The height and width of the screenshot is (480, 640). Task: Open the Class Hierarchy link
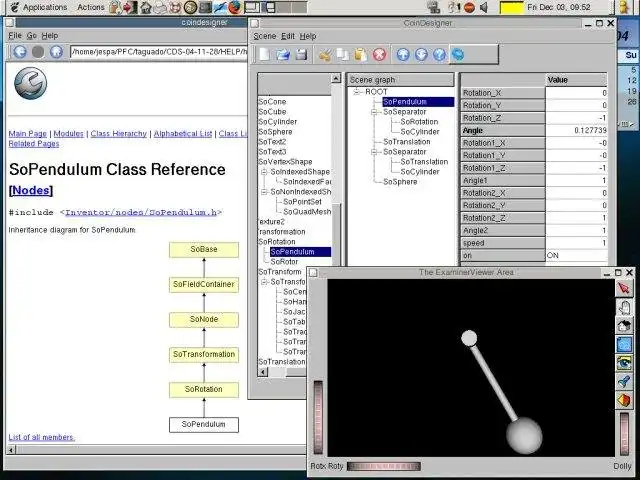click(118, 133)
